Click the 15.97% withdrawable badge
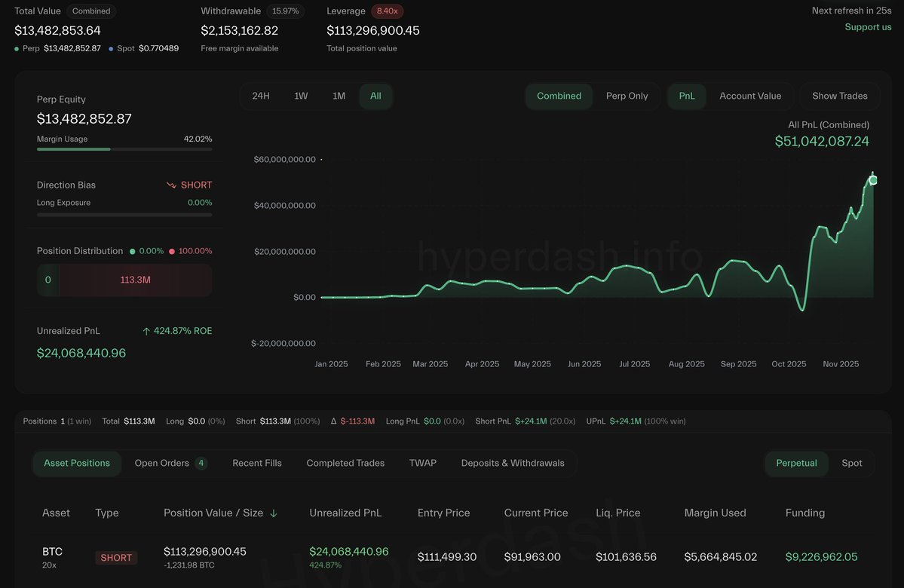 (x=285, y=11)
